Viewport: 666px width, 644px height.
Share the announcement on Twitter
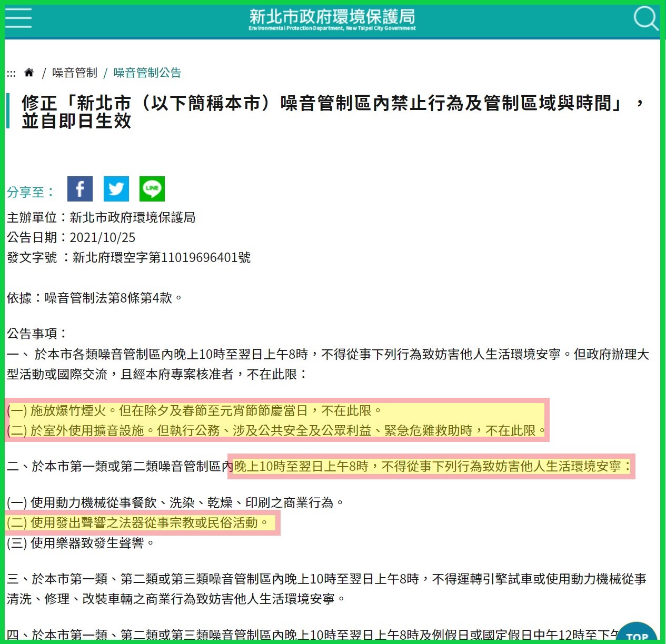(x=116, y=189)
